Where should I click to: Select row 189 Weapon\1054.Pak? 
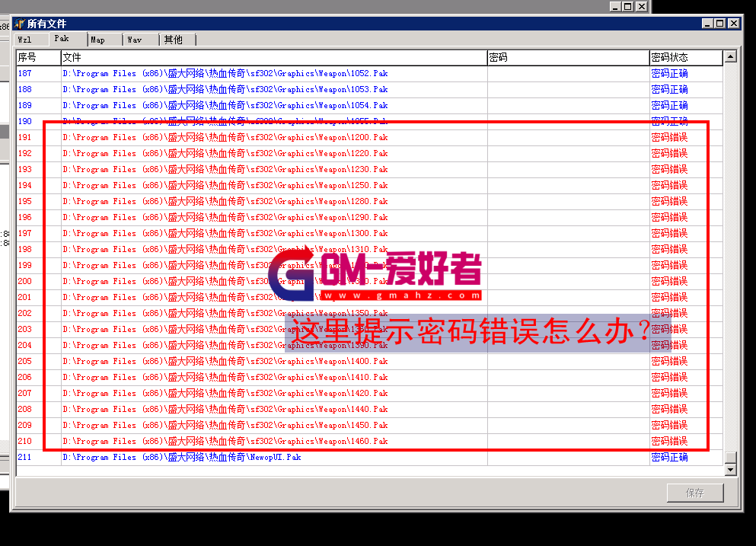369,105
